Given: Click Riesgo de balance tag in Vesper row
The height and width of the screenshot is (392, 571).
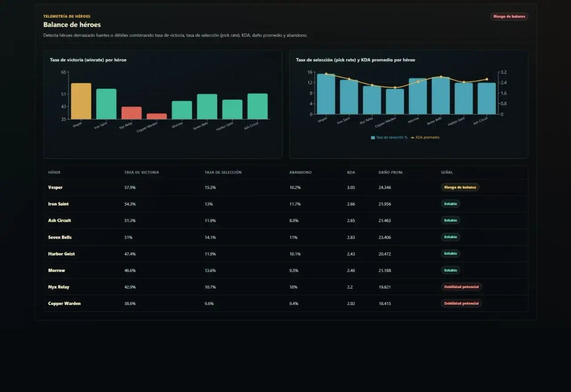Looking at the screenshot, I should click(460, 187).
